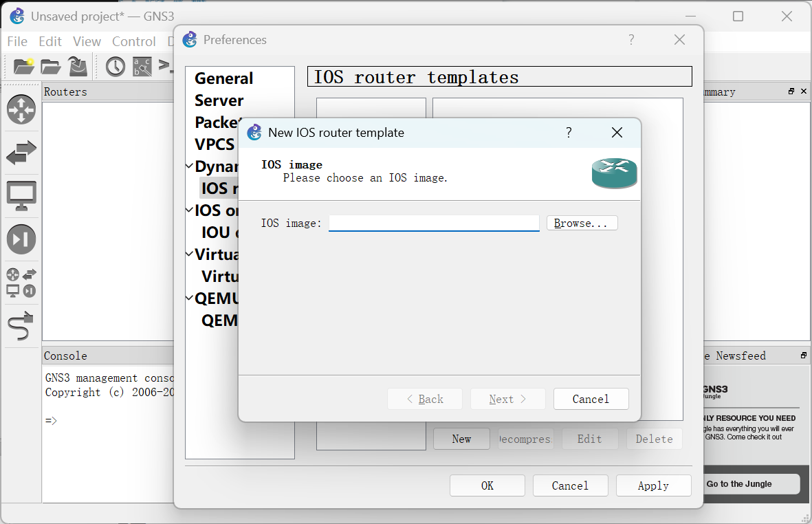Viewport: 812px width, 524px height.
Task: Click the open project folder icon
Action: (51, 66)
